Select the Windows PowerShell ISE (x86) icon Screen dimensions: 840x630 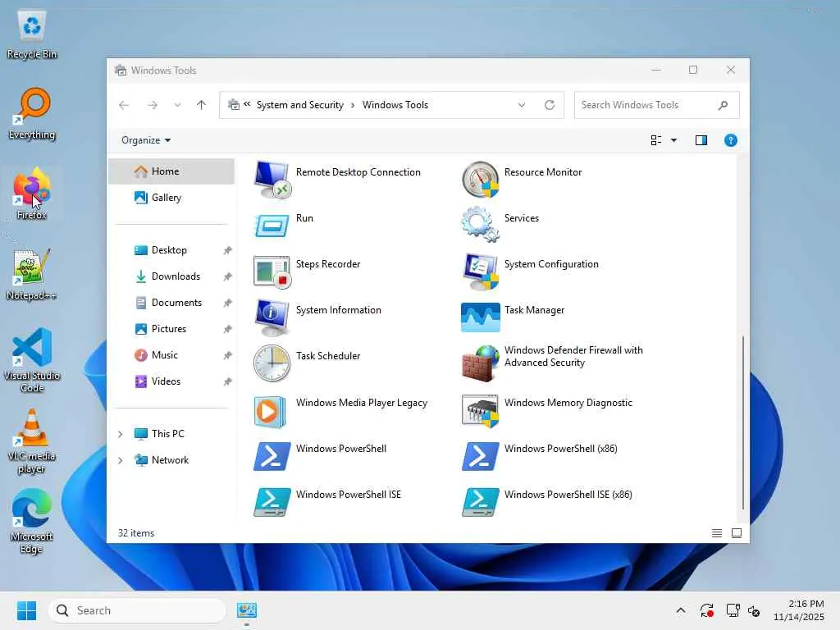point(480,502)
